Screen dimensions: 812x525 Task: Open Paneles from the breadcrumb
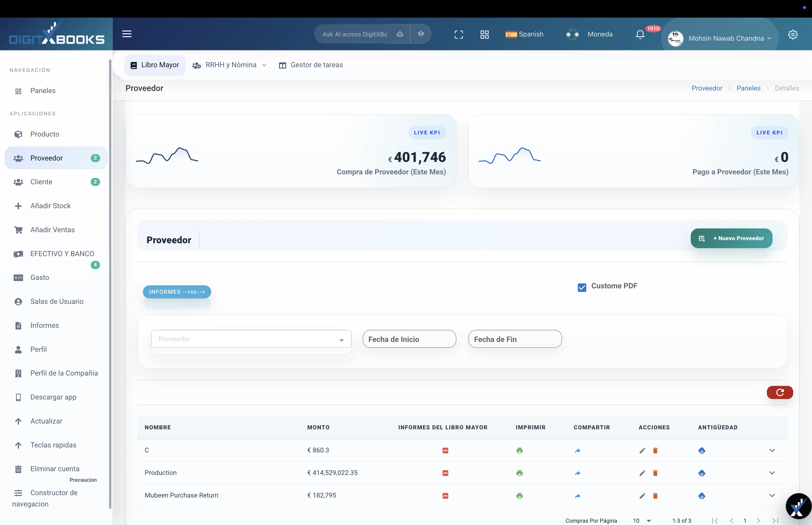pos(749,88)
